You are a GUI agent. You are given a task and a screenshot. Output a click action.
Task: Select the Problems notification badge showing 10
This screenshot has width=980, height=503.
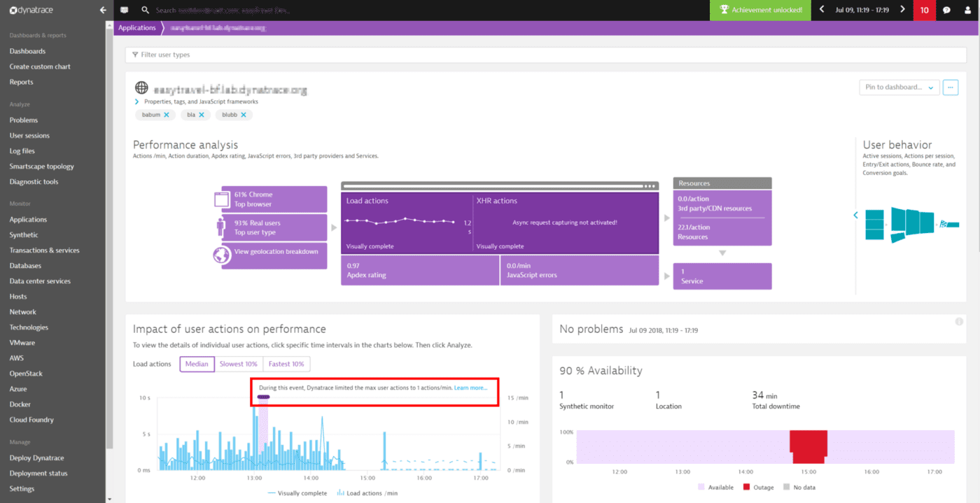pos(924,10)
